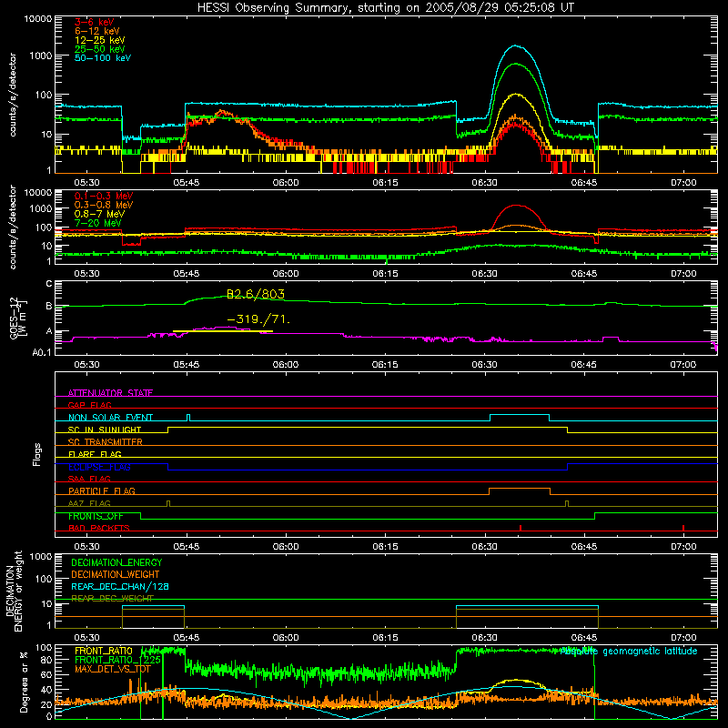The width and height of the screenshot is (728, 728).
Task: Click the FRONTS_OFF flag label
Action: point(96,516)
